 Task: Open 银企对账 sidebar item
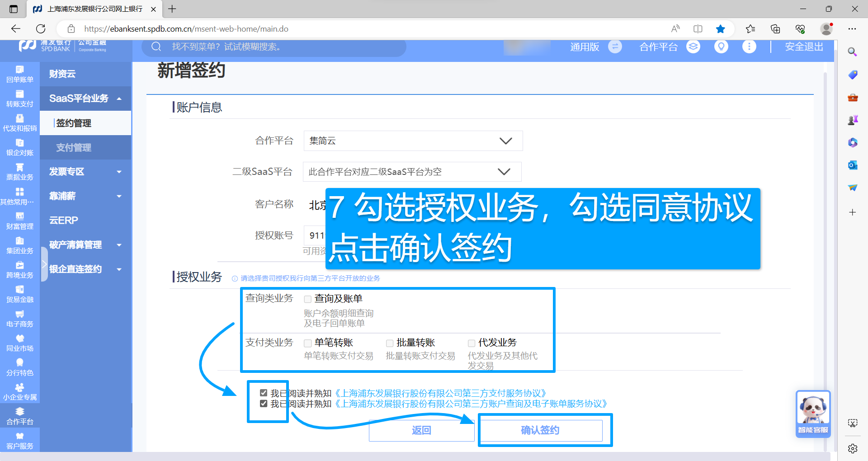tap(20, 147)
